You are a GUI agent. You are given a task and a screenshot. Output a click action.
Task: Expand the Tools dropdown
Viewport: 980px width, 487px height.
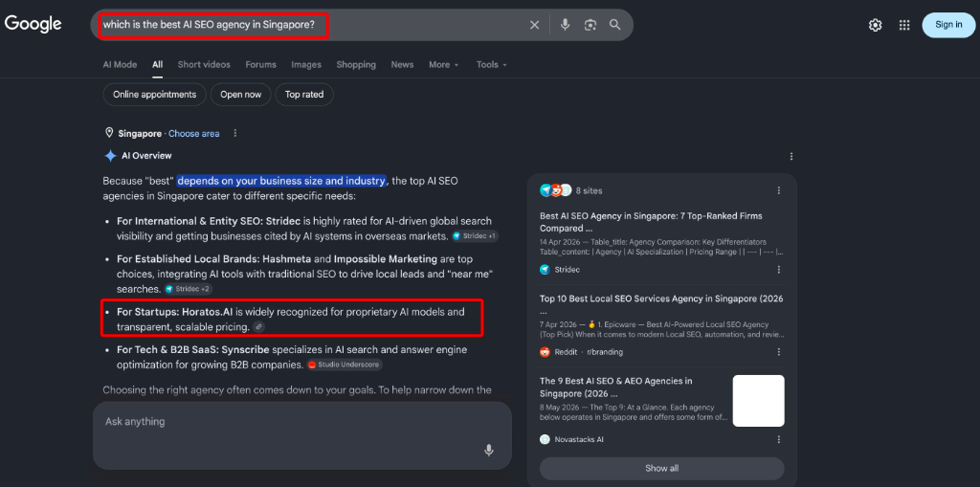click(x=492, y=64)
